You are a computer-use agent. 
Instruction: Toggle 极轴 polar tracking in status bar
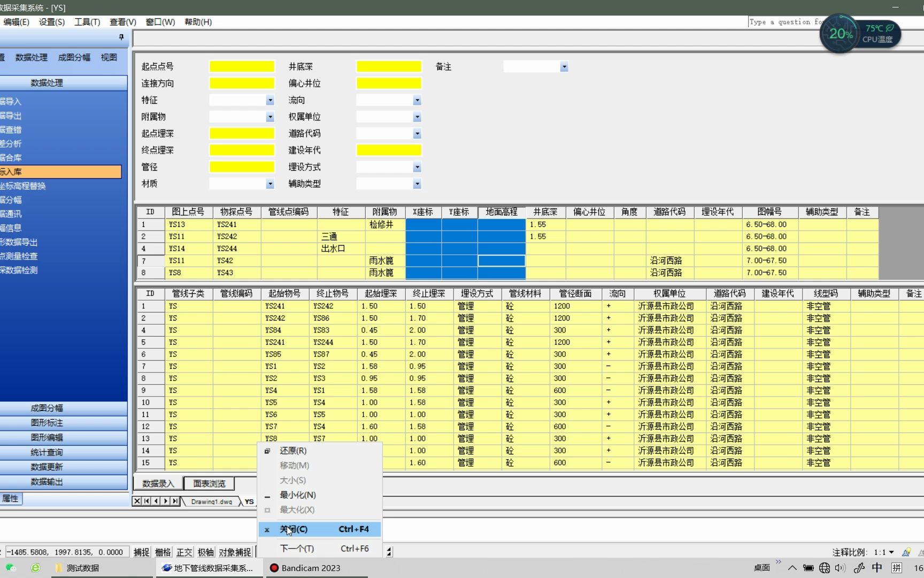(x=205, y=552)
